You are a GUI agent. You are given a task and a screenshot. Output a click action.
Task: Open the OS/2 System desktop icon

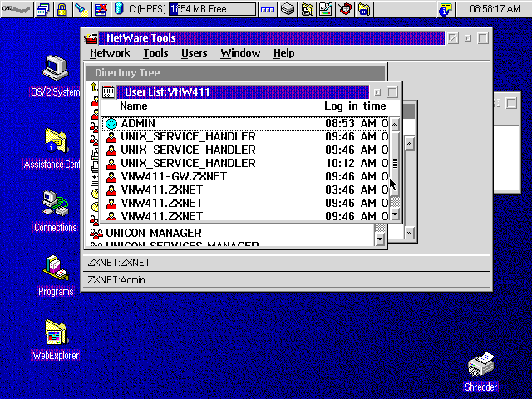click(x=56, y=68)
